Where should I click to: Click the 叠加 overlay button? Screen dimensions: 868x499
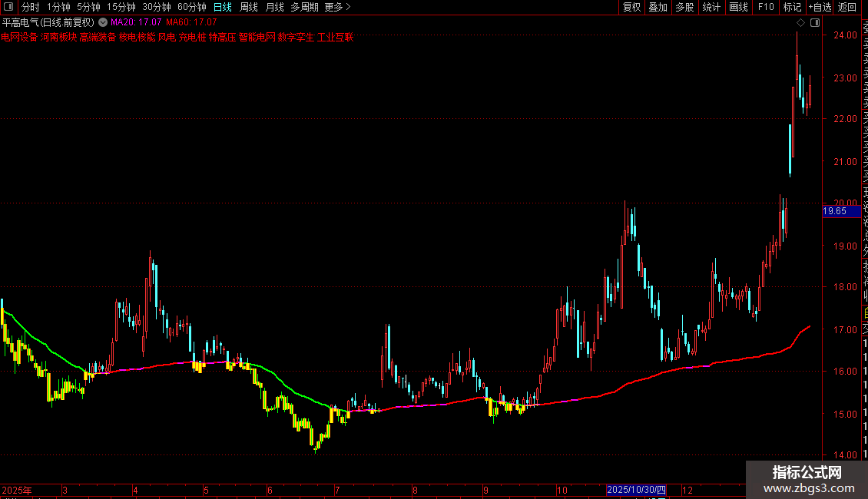[x=658, y=7]
